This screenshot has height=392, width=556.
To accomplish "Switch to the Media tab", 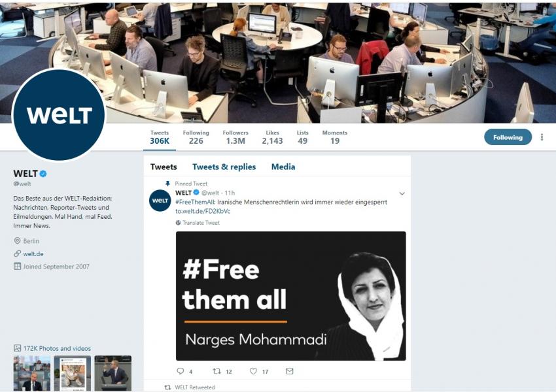I will (x=283, y=167).
